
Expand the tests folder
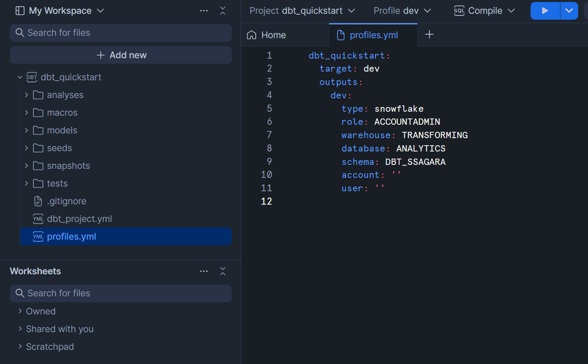(26, 183)
